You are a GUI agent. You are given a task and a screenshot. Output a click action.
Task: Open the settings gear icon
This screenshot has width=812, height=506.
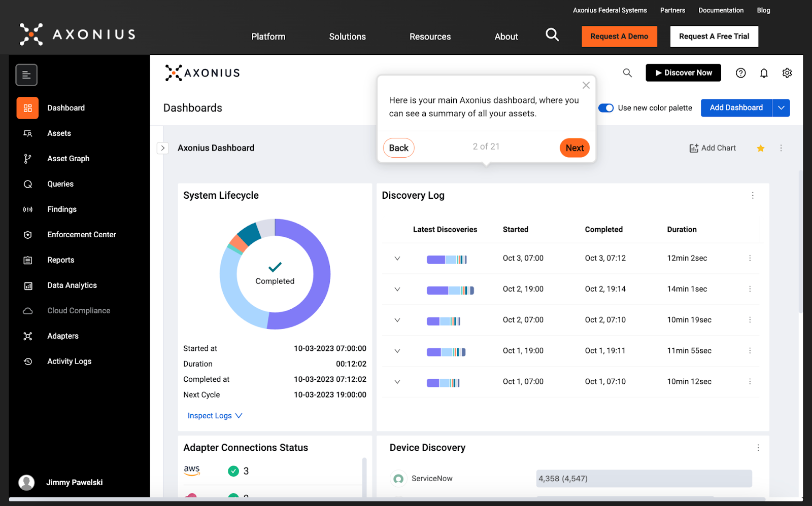click(787, 73)
